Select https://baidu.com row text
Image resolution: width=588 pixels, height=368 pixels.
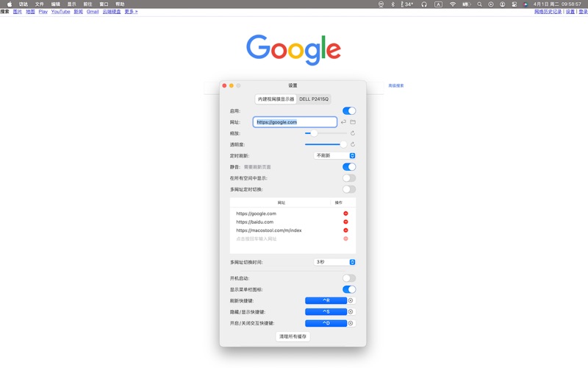254,222
